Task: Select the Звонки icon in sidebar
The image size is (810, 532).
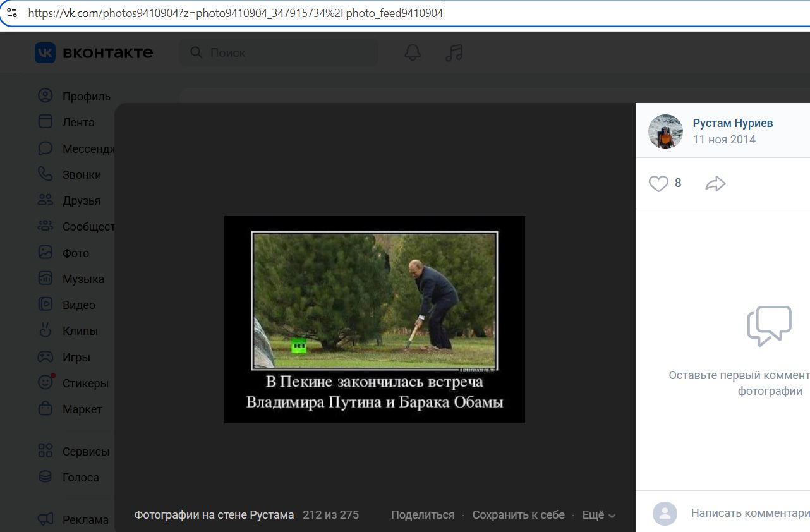Action: point(45,174)
